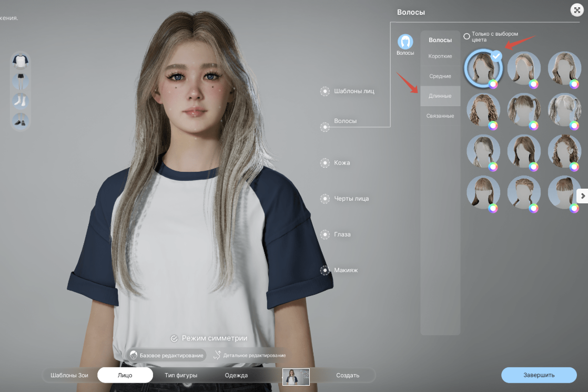The image size is (588, 392).
Task: Click character preview thumbnail in bottom bar
Action: click(296, 377)
